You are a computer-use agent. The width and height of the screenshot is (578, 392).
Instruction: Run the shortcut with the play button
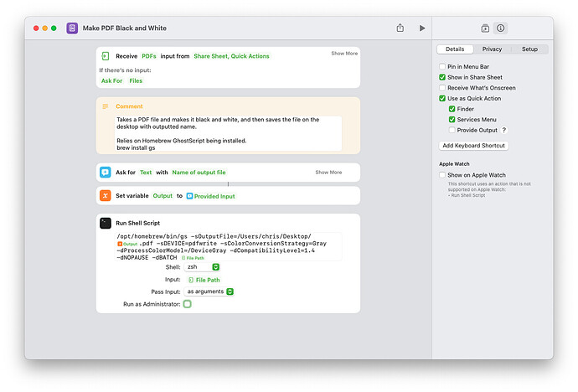coord(422,28)
